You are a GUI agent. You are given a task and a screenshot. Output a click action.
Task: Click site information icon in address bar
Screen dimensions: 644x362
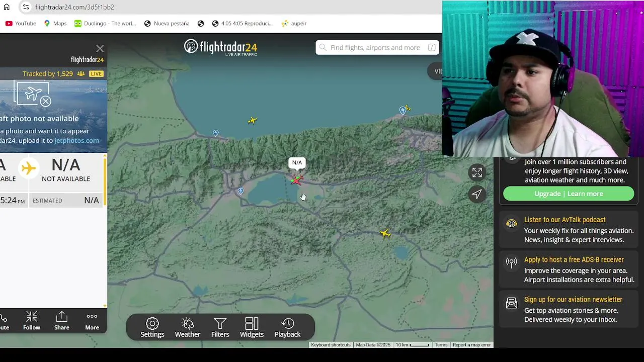coord(26,7)
